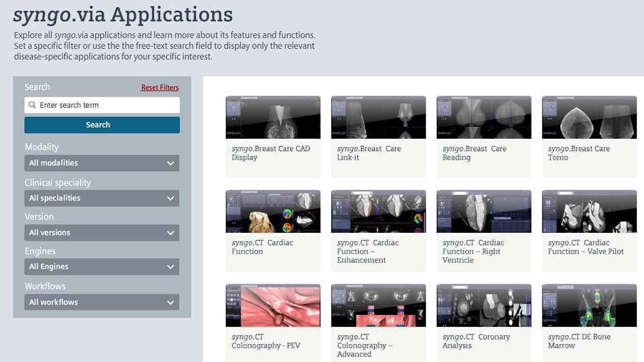Open the syngo.CT Cardiac Function – Valve Pilot thumbnail
This screenshot has width=644, height=362.
point(589,211)
